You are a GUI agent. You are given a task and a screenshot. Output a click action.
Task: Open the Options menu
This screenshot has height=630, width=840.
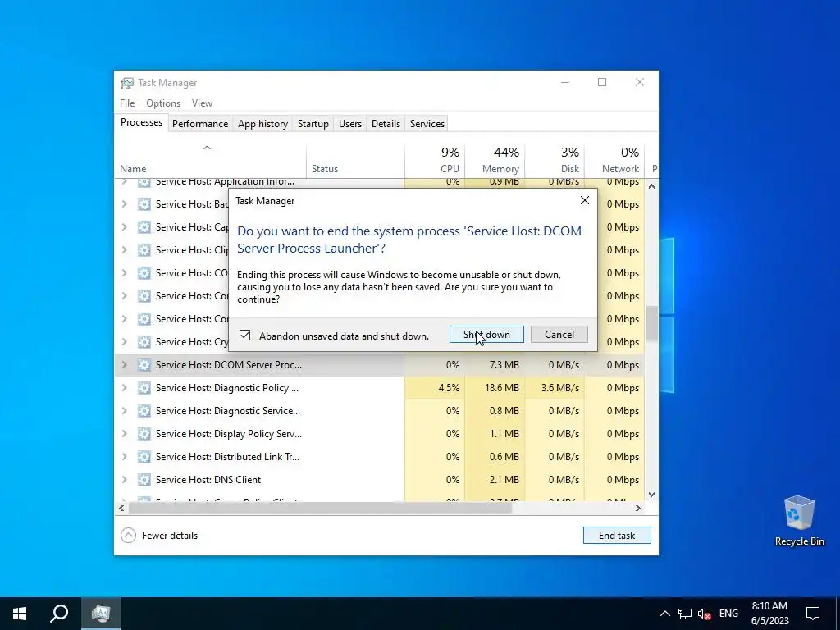163,103
